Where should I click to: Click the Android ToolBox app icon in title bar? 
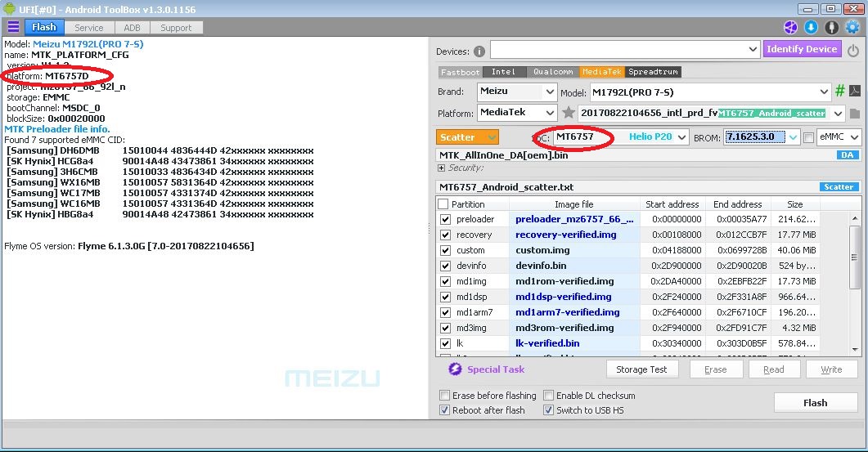(x=10, y=8)
